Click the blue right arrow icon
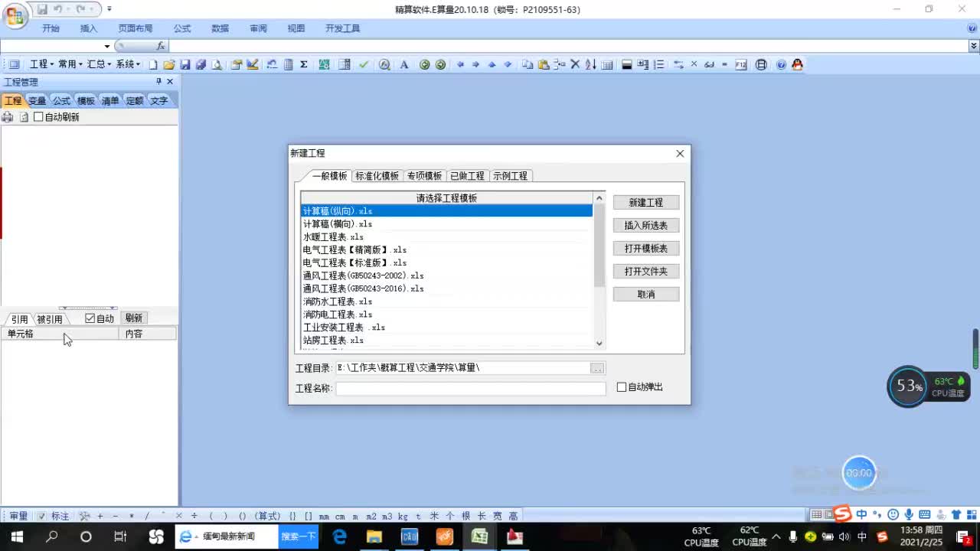The height and width of the screenshot is (551, 980). point(475,65)
